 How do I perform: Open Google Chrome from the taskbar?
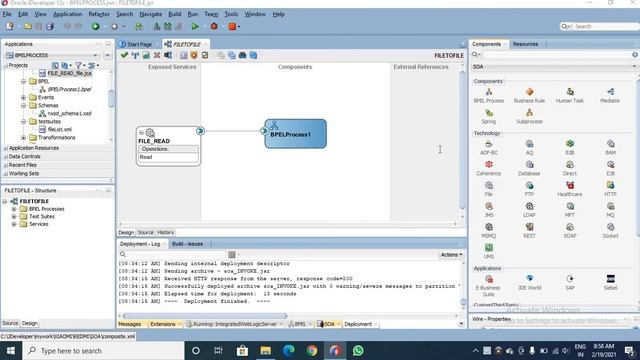click(x=312, y=351)
